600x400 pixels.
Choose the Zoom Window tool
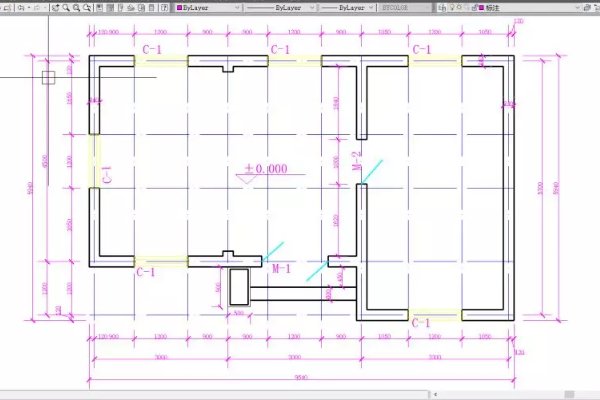(77, 7)
